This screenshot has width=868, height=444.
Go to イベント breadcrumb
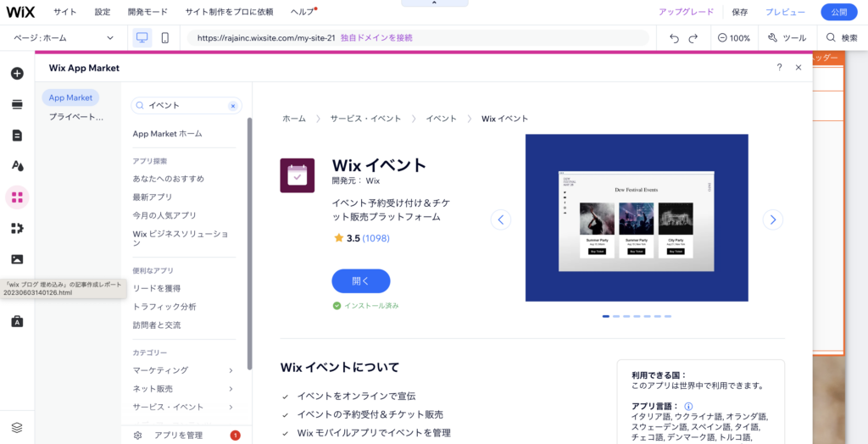tap(441, 119)
